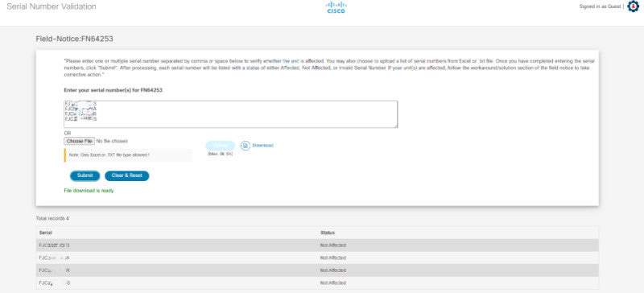Click the faded Upload button
644x293 pixels.
(x=220, y=146)
